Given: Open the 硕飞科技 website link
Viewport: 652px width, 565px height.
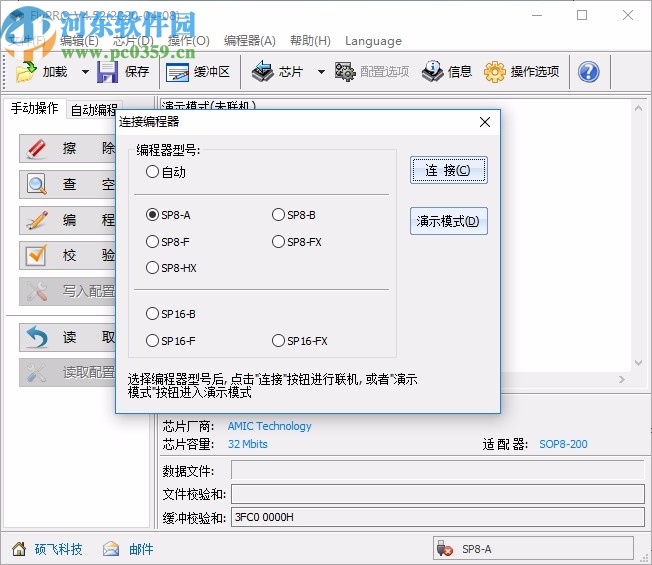Looking at the screenshot, I should pyautogui.click(x=59, y=549).
